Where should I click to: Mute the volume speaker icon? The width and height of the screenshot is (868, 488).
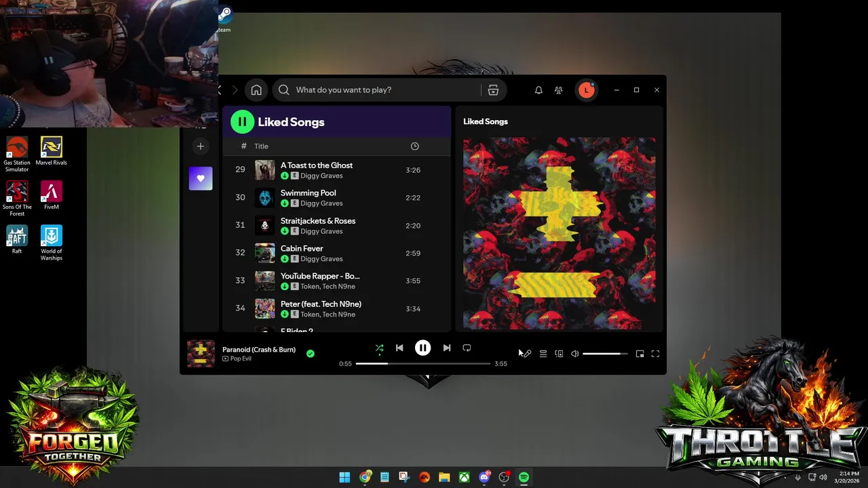point(575,354)
